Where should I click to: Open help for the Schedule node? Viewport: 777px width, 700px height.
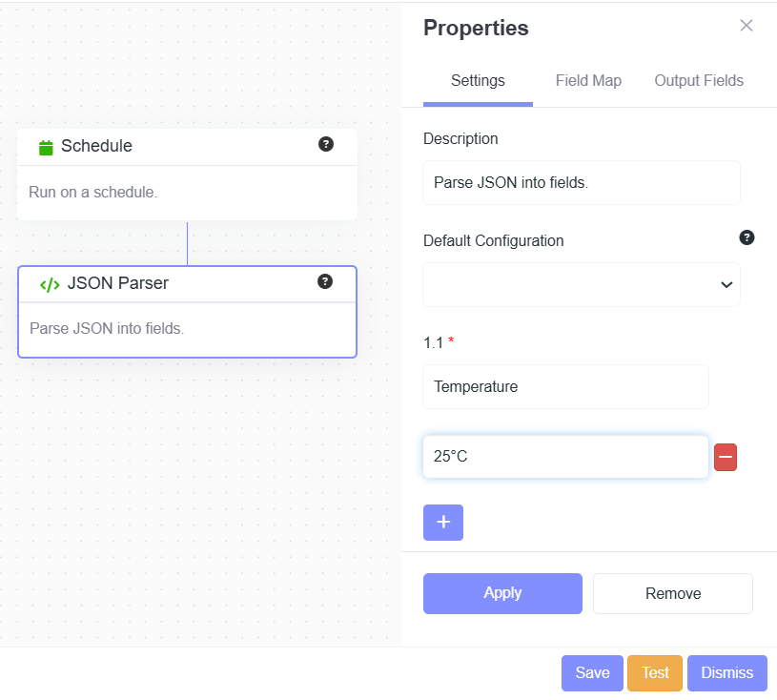326,145
